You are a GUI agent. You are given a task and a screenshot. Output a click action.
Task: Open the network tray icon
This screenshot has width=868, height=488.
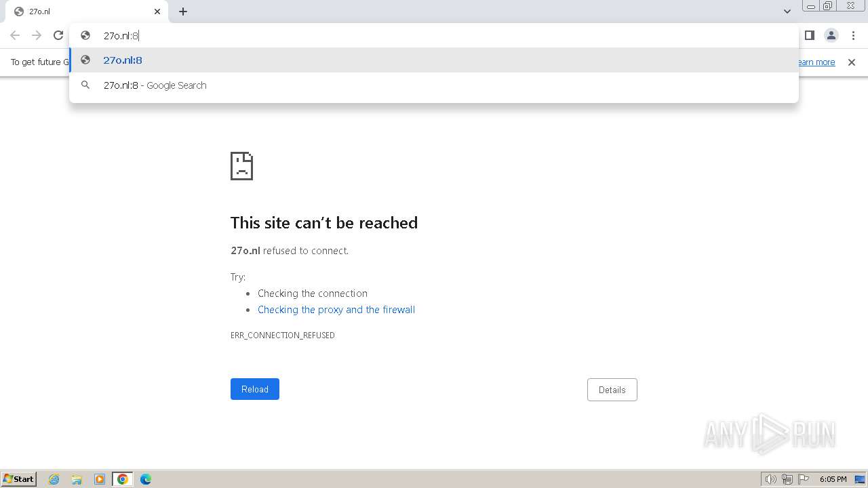click(x=787, y=479)
